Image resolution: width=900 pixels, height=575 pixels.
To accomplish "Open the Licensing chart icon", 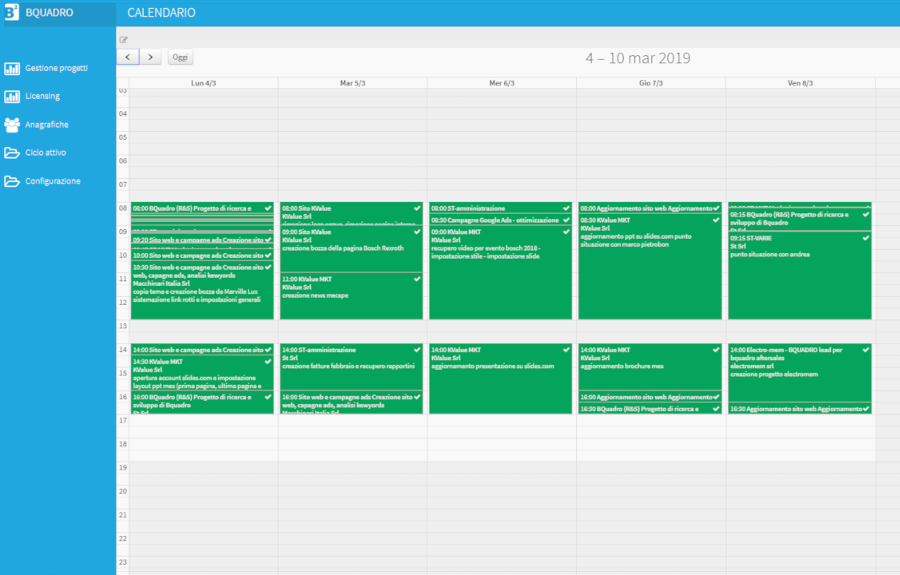I will (11, 96).
